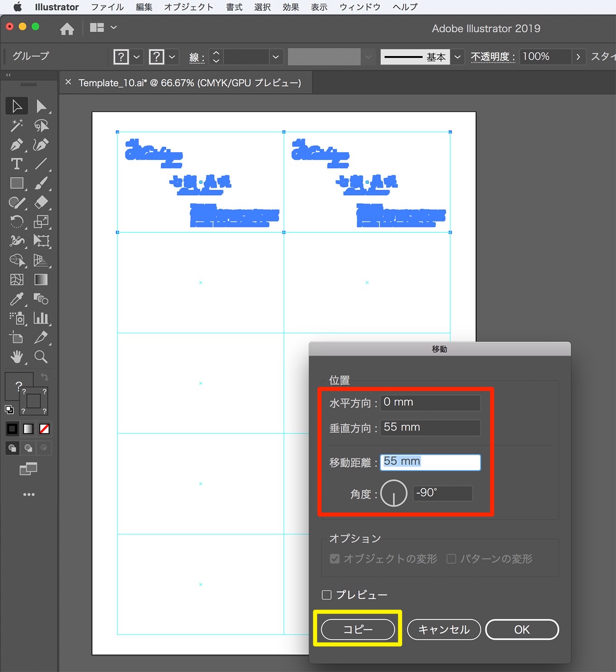Screen dimensions: 616x672
Task: Select the Symbol Sprayer tool
Action: 17,318
